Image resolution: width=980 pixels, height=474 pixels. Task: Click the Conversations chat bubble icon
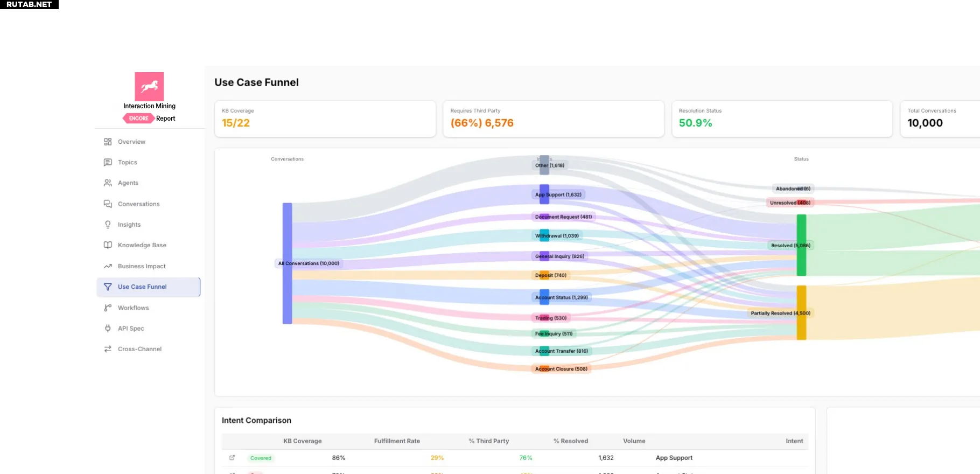(x=108, y=204)
